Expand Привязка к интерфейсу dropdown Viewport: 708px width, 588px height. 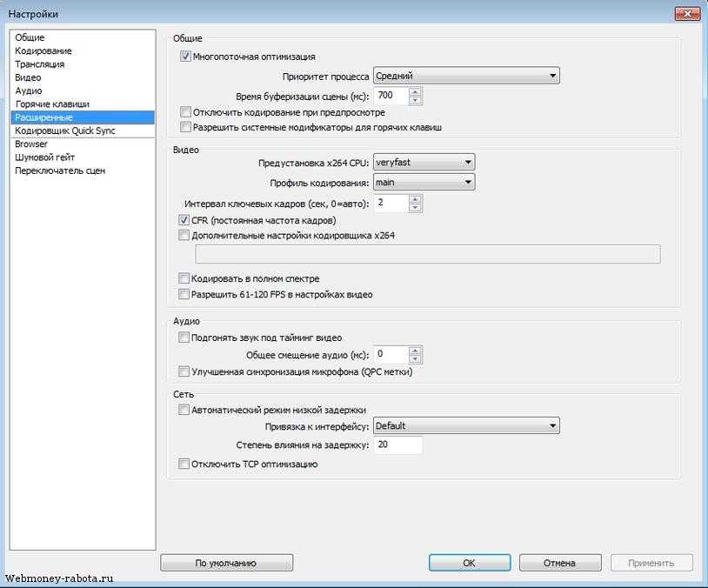click(x=466, y=426)
